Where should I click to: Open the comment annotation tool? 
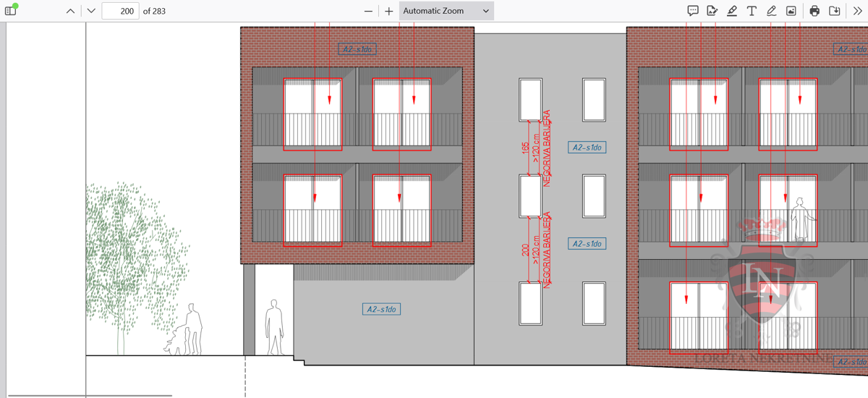[692, 11]
